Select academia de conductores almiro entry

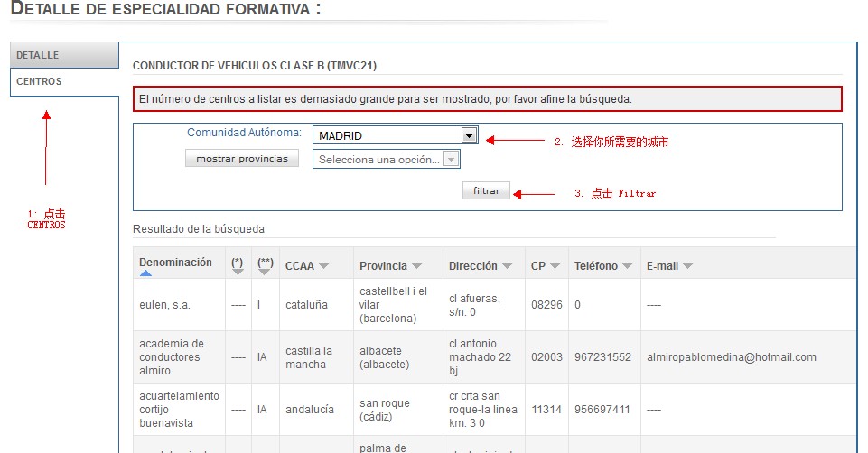[172, 356]
